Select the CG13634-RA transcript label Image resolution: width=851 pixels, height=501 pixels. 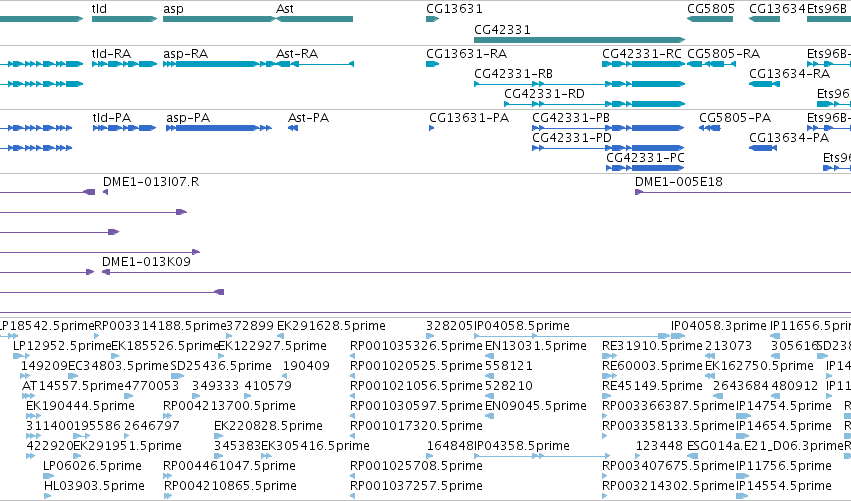[x=789, y=74]
